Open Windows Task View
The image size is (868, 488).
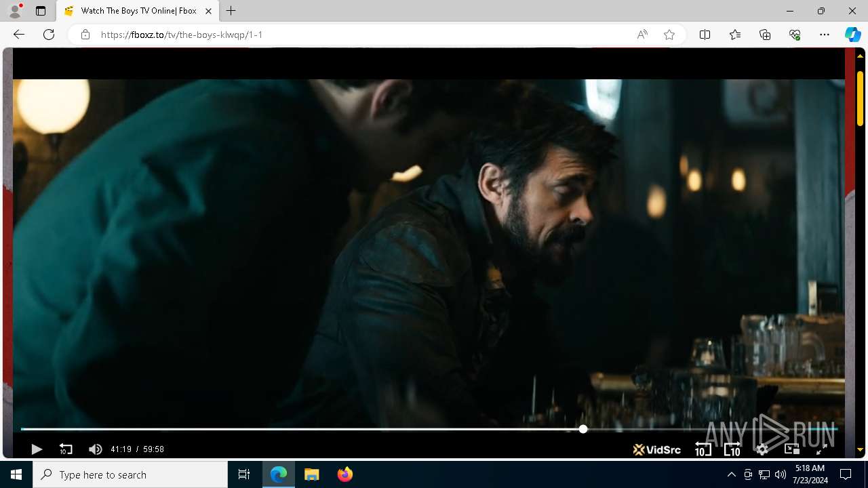point(244,474)
